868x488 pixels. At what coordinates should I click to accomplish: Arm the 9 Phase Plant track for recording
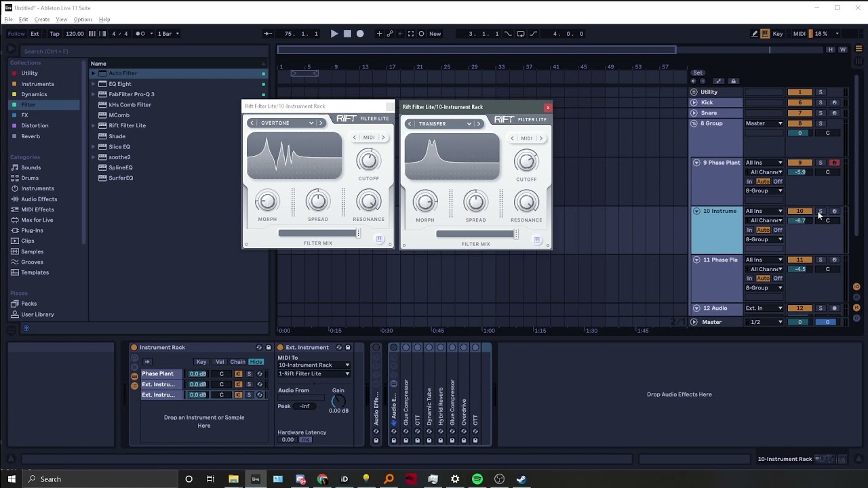point(835,163)
